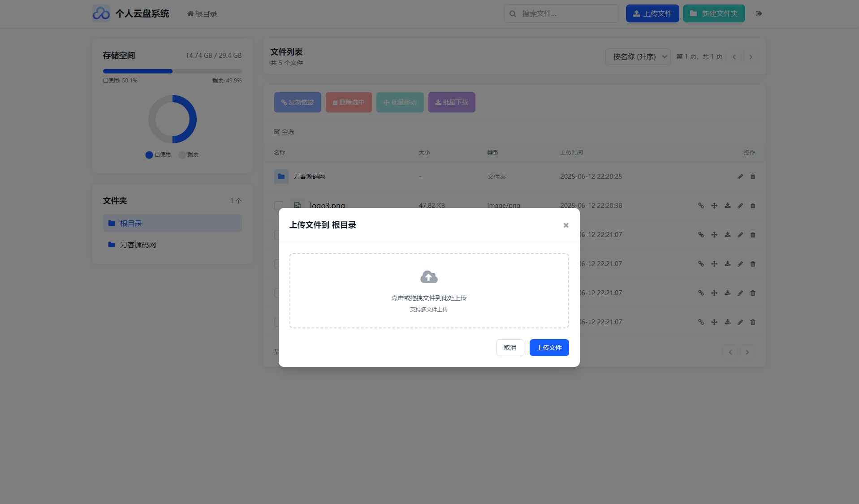Click the blue 上传文件 button in the dialog
The width and height of the screenshot is (859, 504).
point(548,347)
